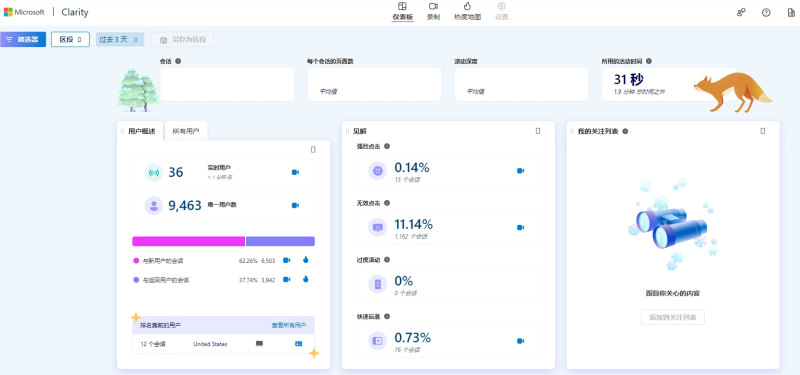Screen dimensions: 800x375
Task: Click magenta legend dot for new users
Action: click(136, 261)
